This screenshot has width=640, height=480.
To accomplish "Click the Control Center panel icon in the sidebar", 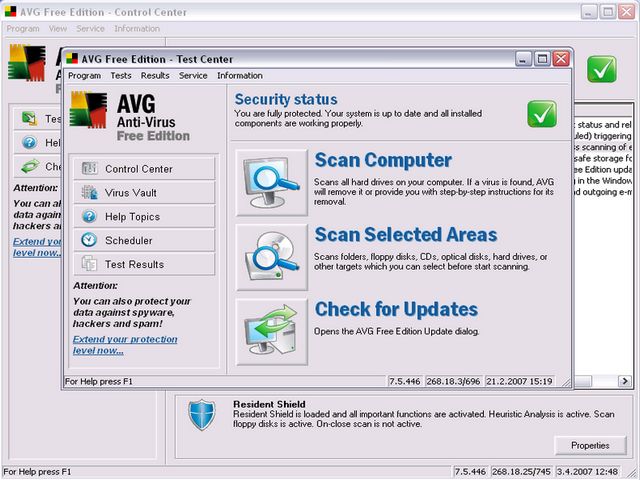I will click(x=89, y=168).
